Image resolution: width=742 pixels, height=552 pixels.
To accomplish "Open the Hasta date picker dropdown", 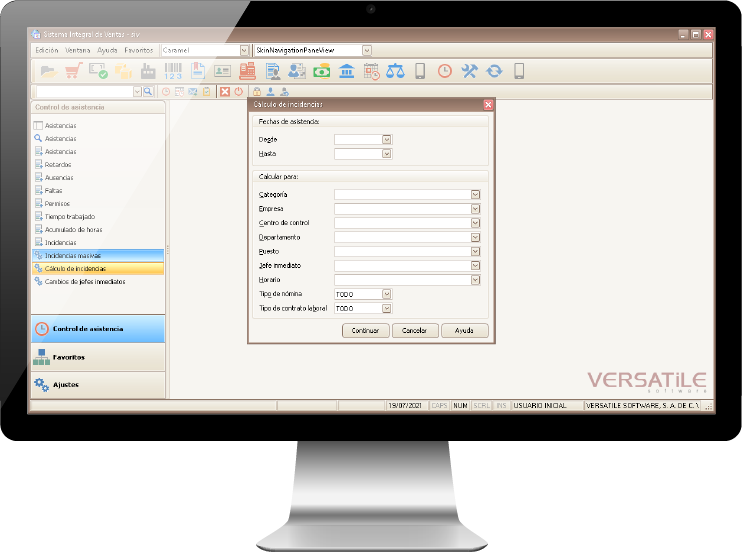I will tap(387, 154).
